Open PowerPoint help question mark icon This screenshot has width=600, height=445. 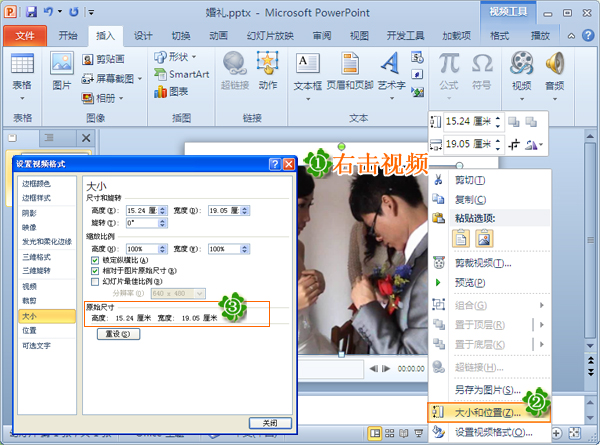pos(588,36)
